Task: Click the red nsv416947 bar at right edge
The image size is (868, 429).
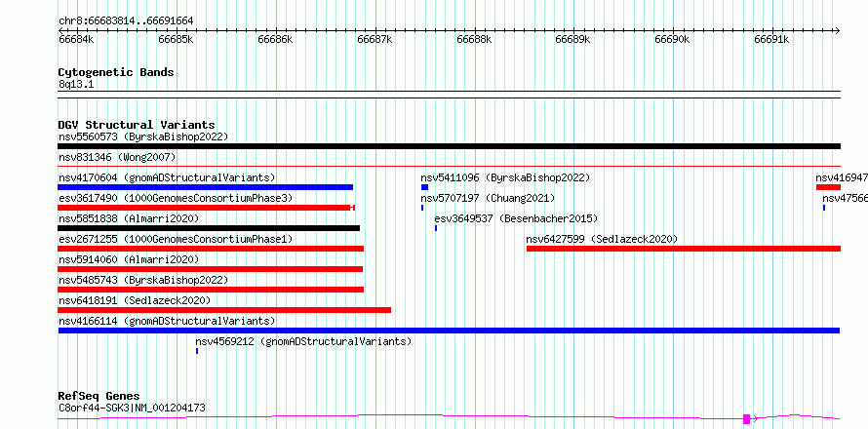Action: (x=828, y=187)
